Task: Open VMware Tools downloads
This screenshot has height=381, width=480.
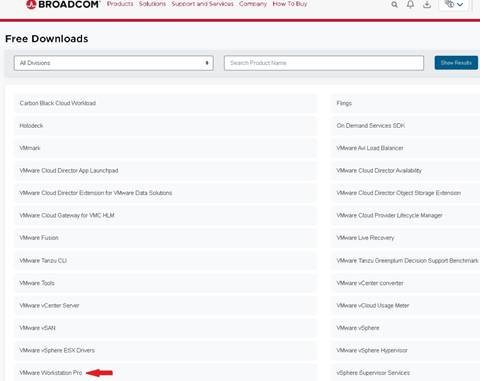Action: click(x=165, y=283)
